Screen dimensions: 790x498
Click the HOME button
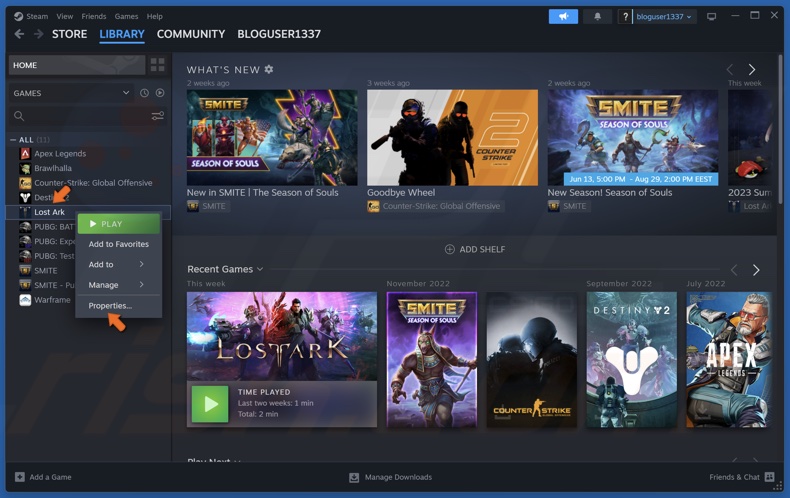(77, 65)
